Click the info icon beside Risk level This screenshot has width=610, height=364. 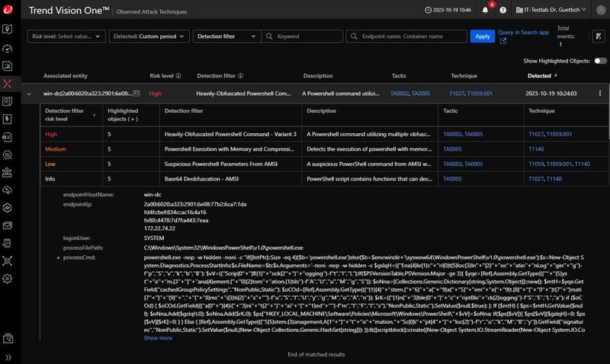178,75
